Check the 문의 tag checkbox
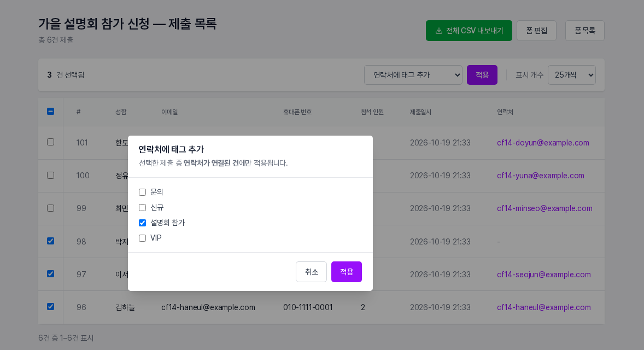 (x=143, y=192)
